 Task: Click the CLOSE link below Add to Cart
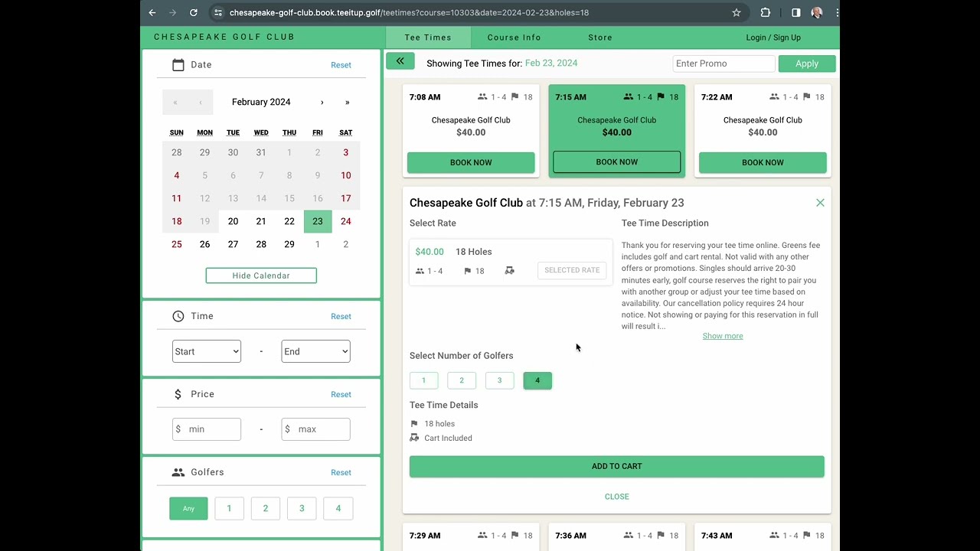617,497
